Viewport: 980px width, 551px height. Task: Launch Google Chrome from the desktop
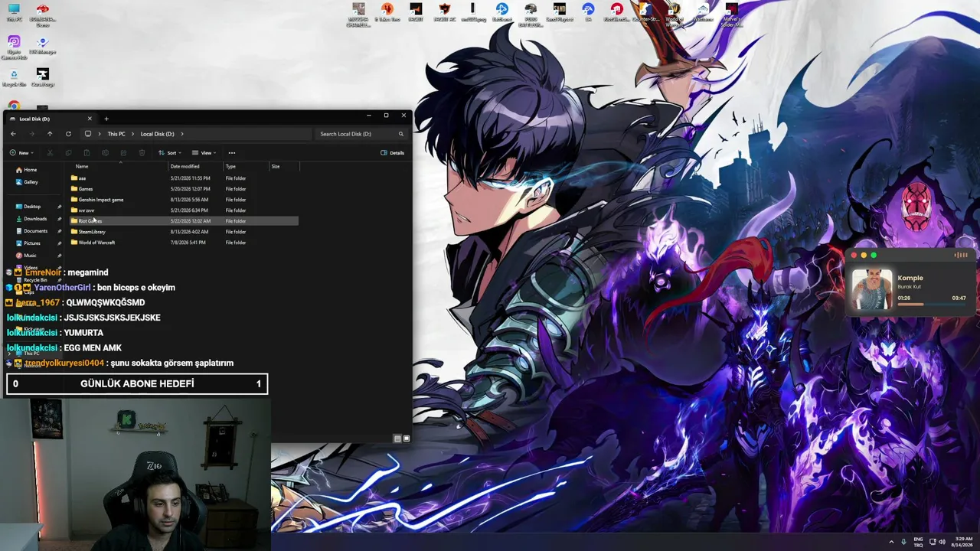pyautogui.click(x=14, y=106)
